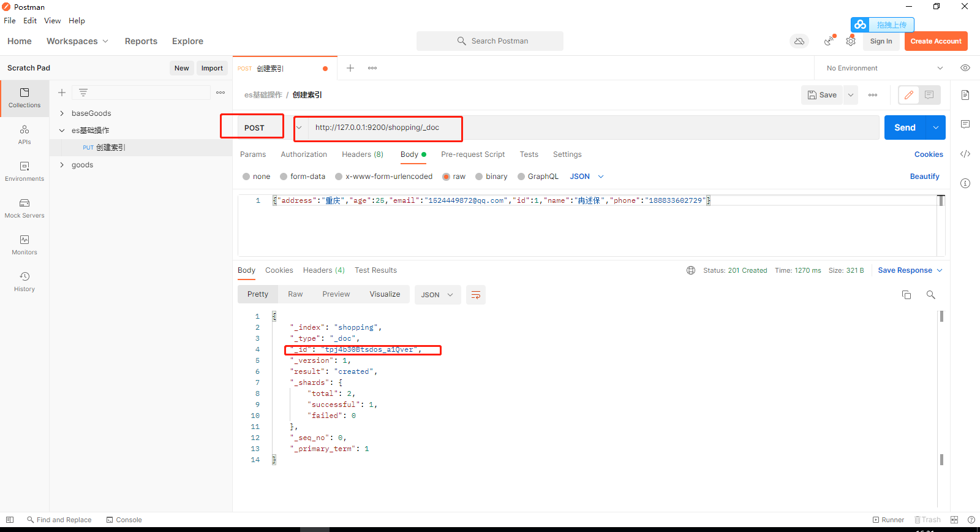The image size is (980, 532).
Task: Open tab bar more options ellipsis
Action: point(372,68)
